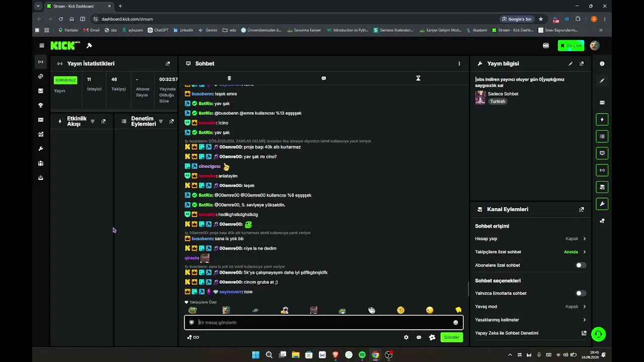The width and height of the screenshot is (644, 362).
Task: Toggle the chat panel button in right sidebar
Action: pyautogui.click(x=602, y=153)
